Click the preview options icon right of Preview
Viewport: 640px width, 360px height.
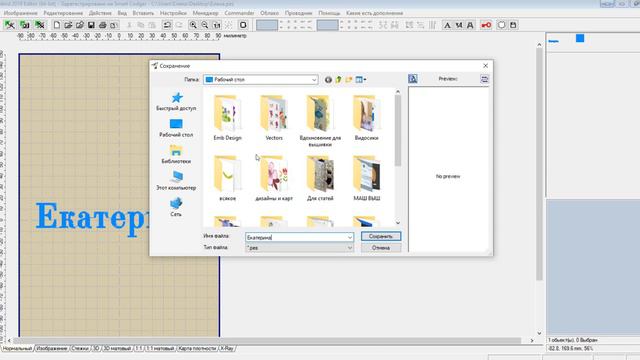click(x=484, y=79)
